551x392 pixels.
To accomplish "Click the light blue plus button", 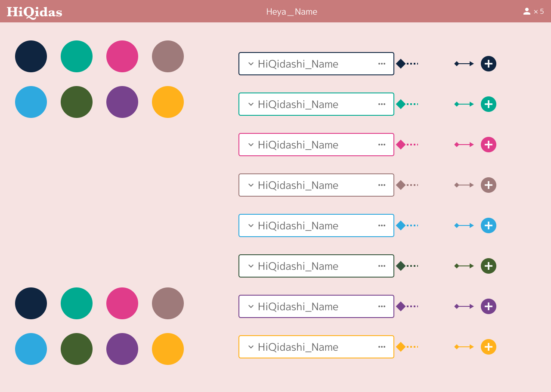I will pos(489,225).
